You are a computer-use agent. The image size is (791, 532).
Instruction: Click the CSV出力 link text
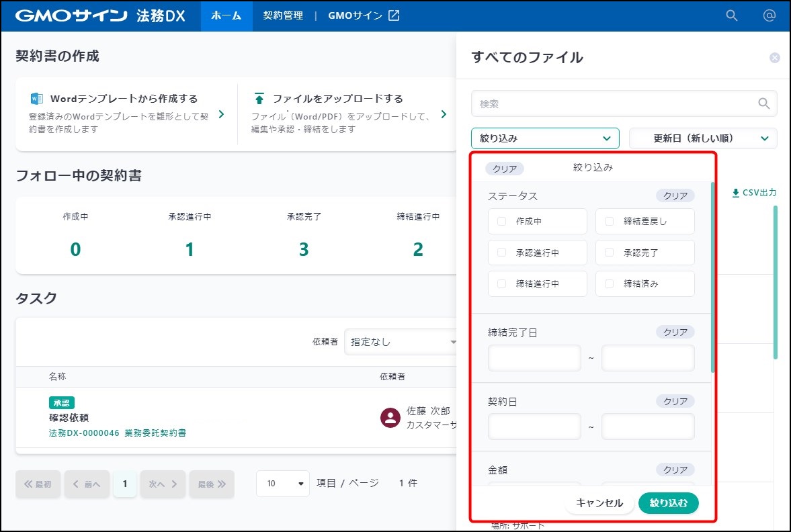759,193
